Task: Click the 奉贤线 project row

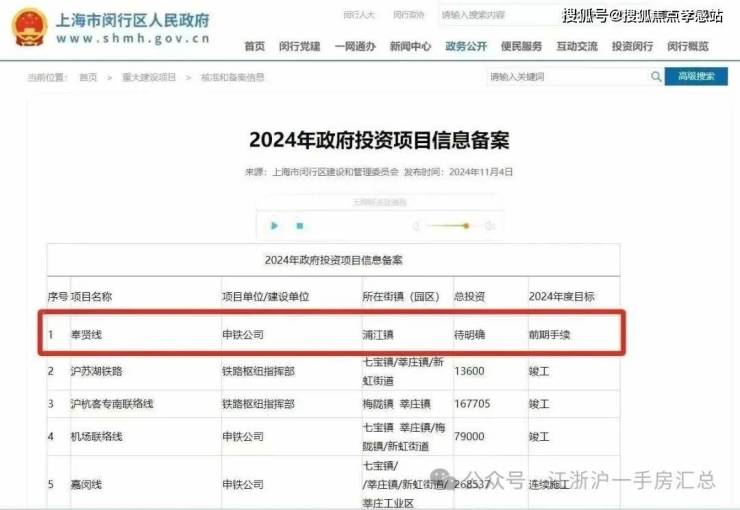Action: click(x=335, y=334)
